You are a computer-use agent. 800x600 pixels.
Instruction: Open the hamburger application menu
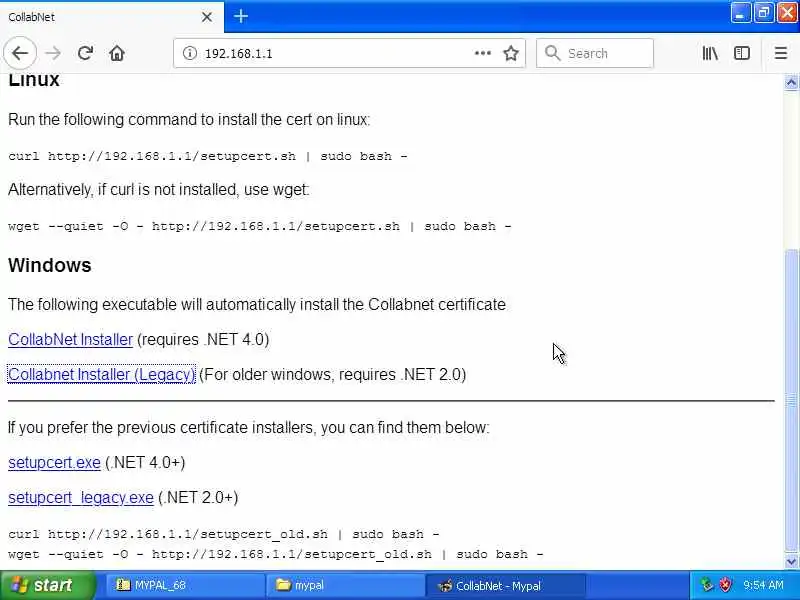[x=781, y=53]
